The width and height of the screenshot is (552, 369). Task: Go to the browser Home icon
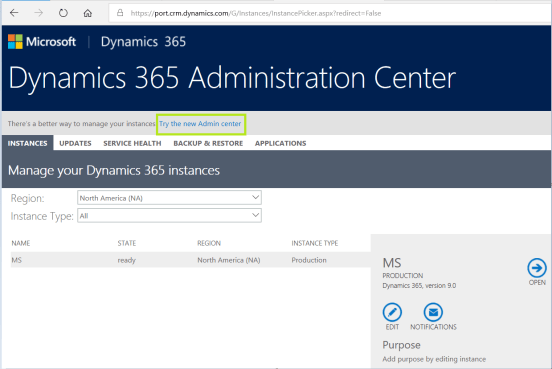88,13
